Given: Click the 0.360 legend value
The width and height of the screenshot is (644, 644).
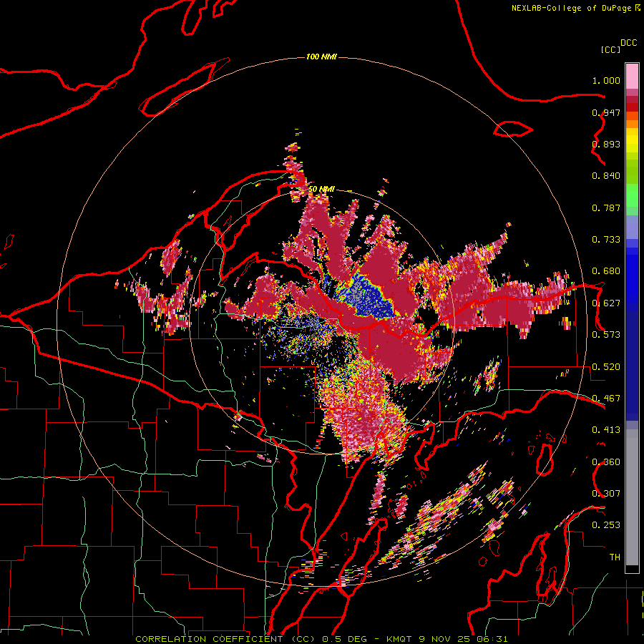Looking at the screenshot, I should pyautogui.click(x=606, y=462).
